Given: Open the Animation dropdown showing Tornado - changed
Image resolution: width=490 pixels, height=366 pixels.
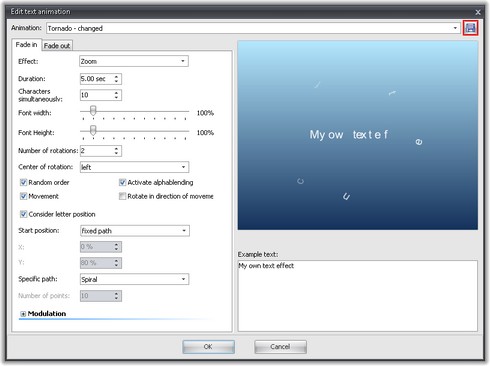Looking at the screenshot, I should pos(253,28).
